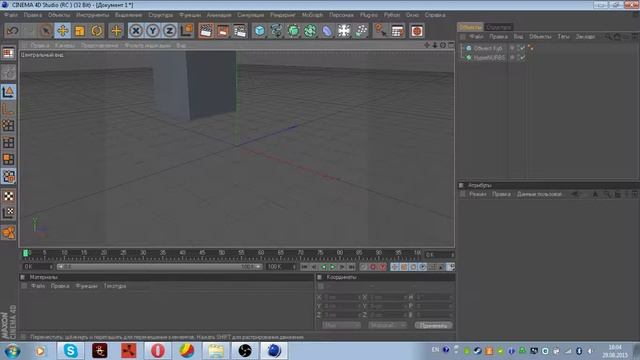This screenshot has height=360, width=640.
Task: Open the deformer objects icon
Action: tap(327, 31)
